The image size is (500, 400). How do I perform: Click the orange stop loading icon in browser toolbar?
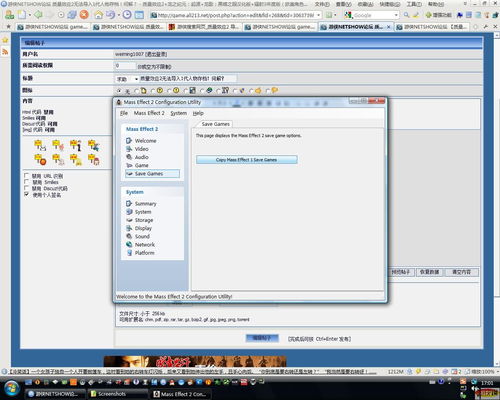[84, 15]
